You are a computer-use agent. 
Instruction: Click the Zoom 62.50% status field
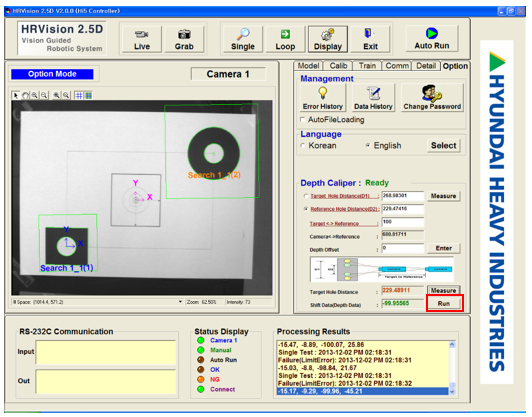(x=204, y=302)
